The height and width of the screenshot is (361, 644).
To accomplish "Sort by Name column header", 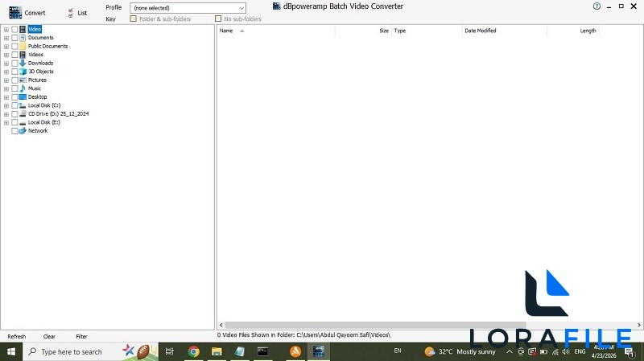I will [x=276, y=31].
